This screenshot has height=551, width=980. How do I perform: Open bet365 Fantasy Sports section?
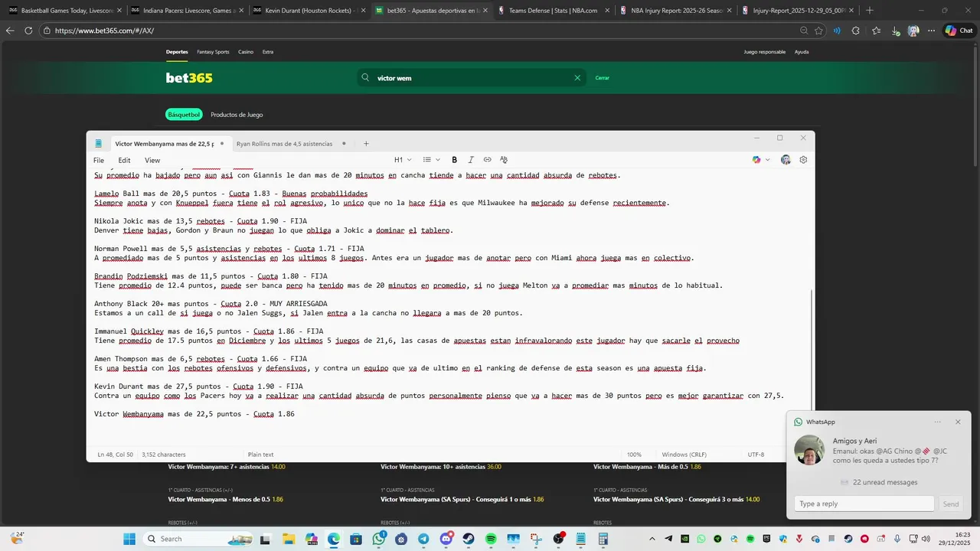coord(213,52)
